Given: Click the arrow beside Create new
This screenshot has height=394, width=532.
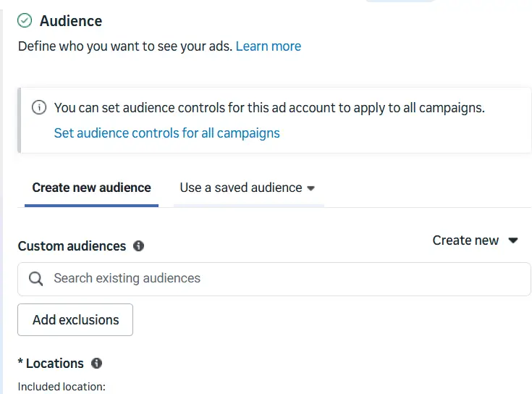Looking at the screenshot, I should pyautogui.click(x=513, y=240).
